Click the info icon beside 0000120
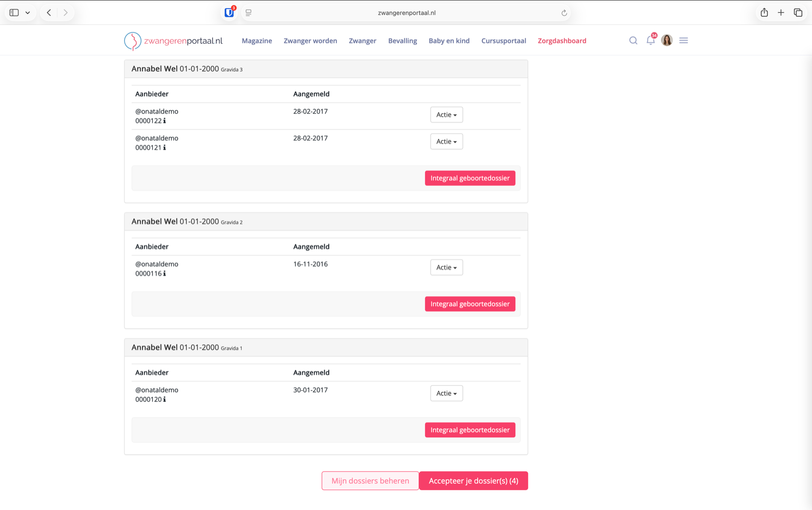Image resolution: width=812 pixels, height=510 pixels. (x=164, y=400)
